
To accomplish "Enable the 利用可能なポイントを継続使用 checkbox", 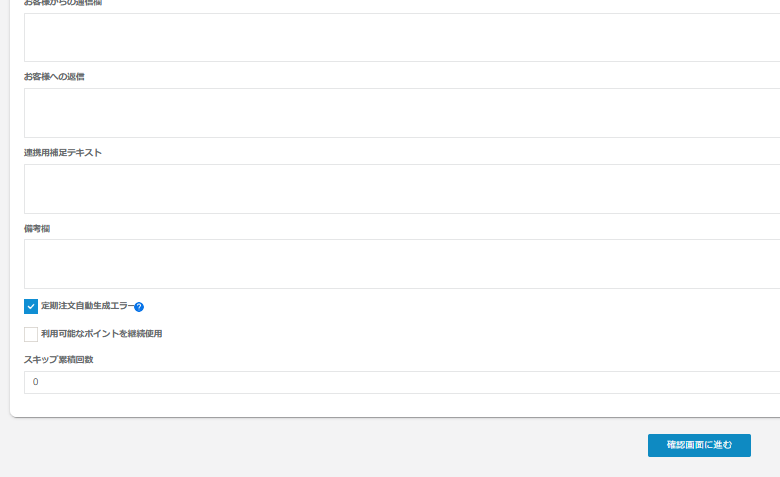I will (31, 334).
